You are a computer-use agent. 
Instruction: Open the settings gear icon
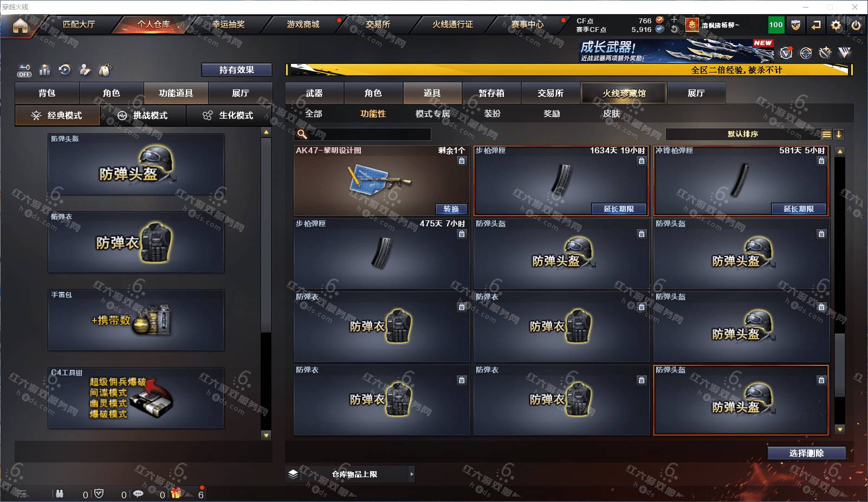pos(836,25)
